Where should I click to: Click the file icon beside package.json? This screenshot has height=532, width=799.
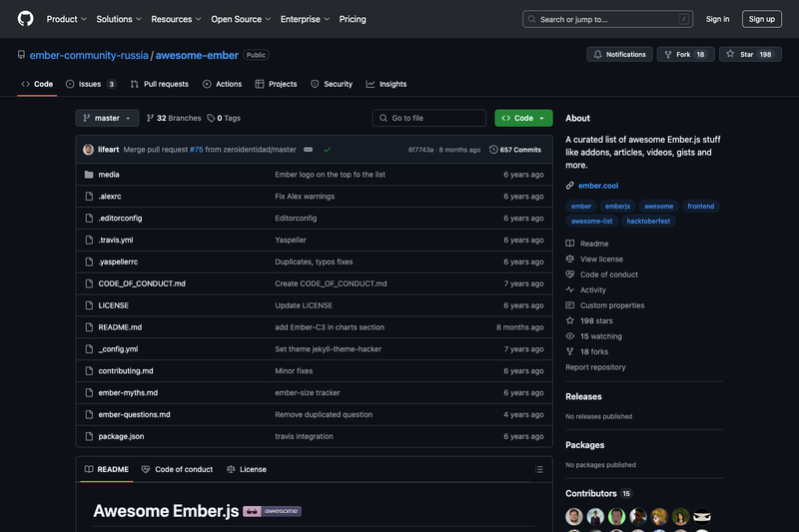pyautogui.click(x=89, y=436)
